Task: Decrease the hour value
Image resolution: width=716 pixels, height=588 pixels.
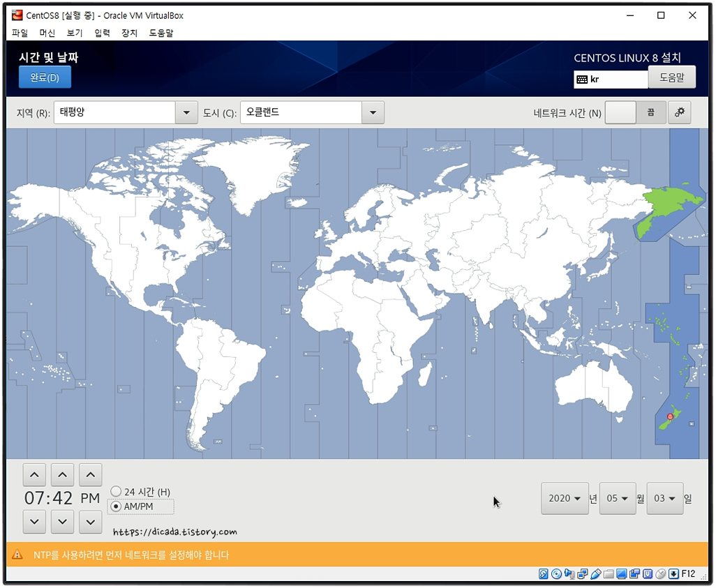Action: [x=34, y=522]
